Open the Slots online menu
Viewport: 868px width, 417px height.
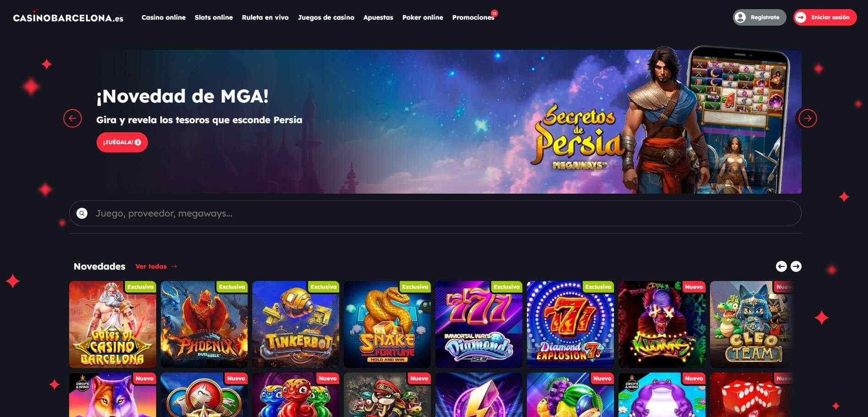(x=214, y=17)
